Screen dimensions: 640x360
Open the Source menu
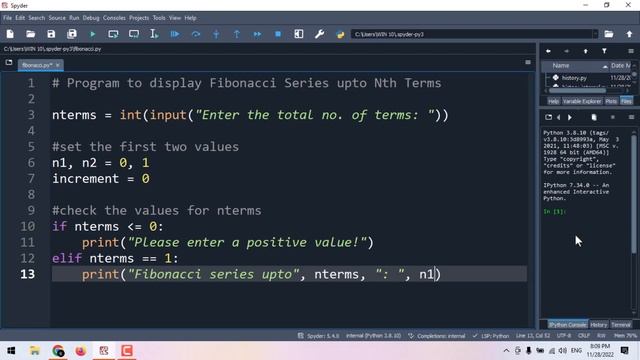click(x=57, y=18)
